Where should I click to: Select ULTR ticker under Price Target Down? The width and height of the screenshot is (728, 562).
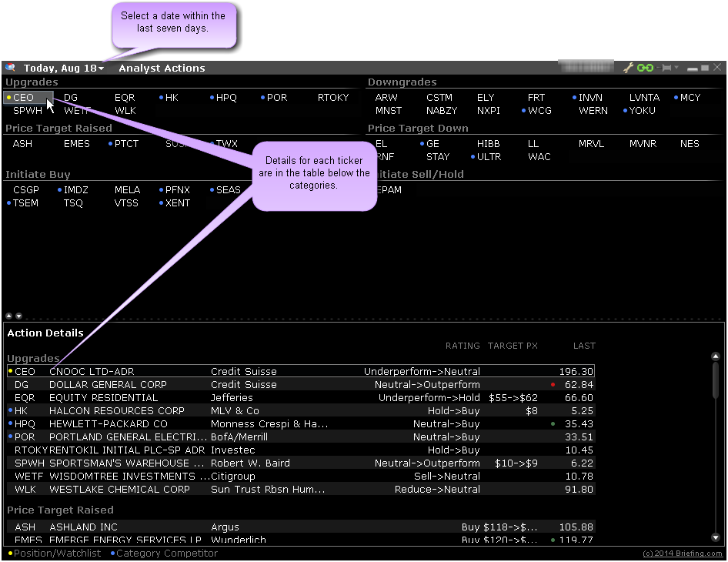coord(489,156)
